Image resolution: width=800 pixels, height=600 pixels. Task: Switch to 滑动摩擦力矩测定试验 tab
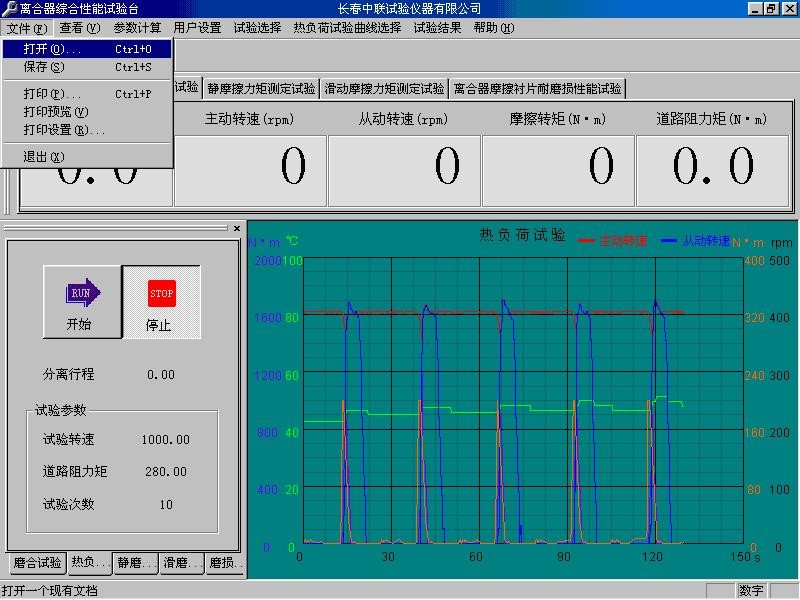[x=384, y=89]
